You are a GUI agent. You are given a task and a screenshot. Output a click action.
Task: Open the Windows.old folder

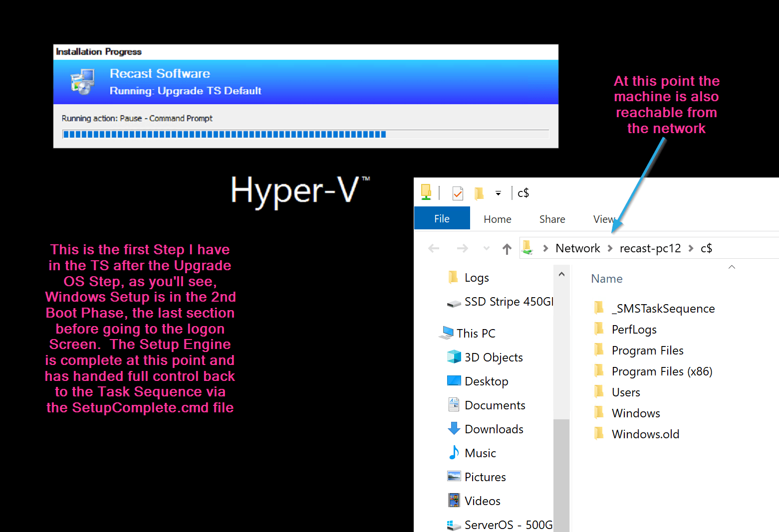(645, 434)
